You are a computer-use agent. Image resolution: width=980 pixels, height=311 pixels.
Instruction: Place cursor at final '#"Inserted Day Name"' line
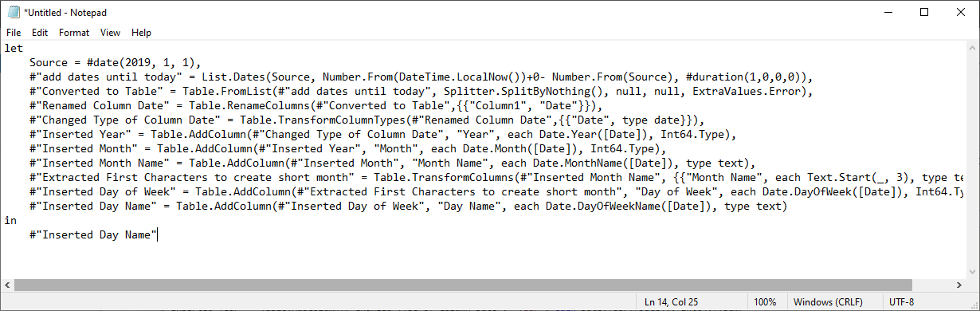pyautogui.click(x=93, y=234)
